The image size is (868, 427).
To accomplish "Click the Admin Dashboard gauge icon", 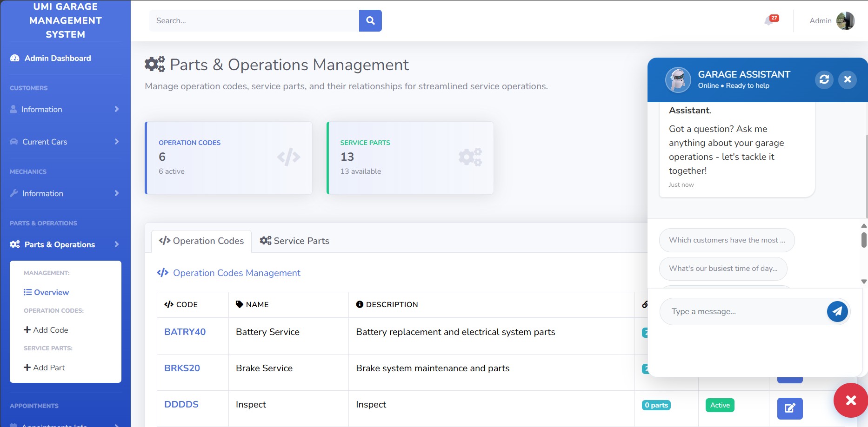I will (15, 58).
